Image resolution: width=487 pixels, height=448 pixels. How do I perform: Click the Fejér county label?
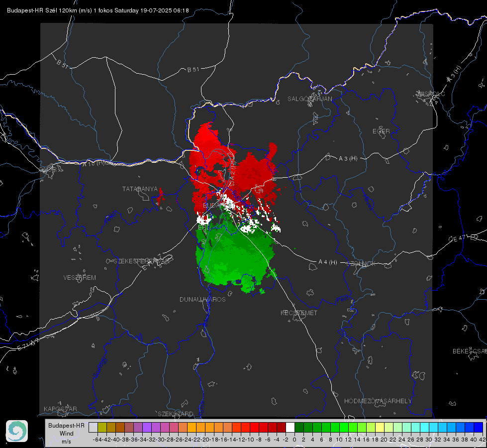[x=111, y=217]
